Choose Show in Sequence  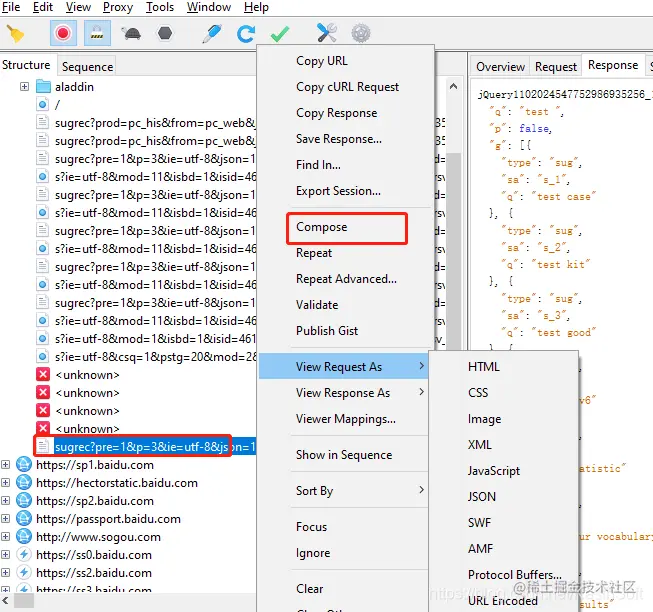344,455
